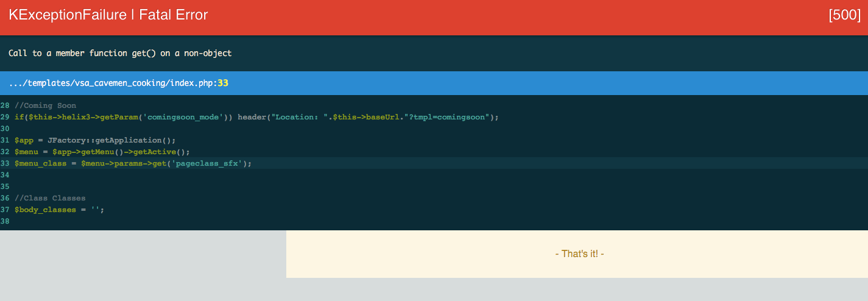Select the 'Call to a member function get()' message
The image size is (868, 301).
[120, 53]
